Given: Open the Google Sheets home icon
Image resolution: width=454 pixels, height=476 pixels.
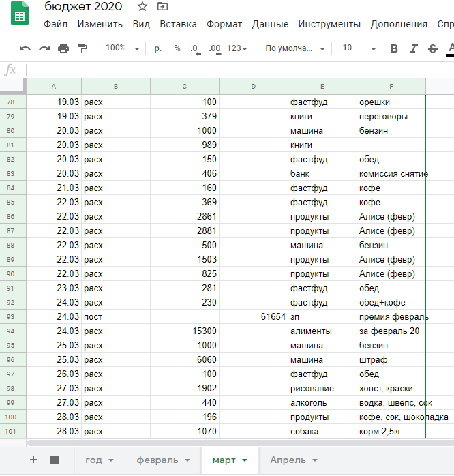Looking at the screenshot, I should 20,14.
